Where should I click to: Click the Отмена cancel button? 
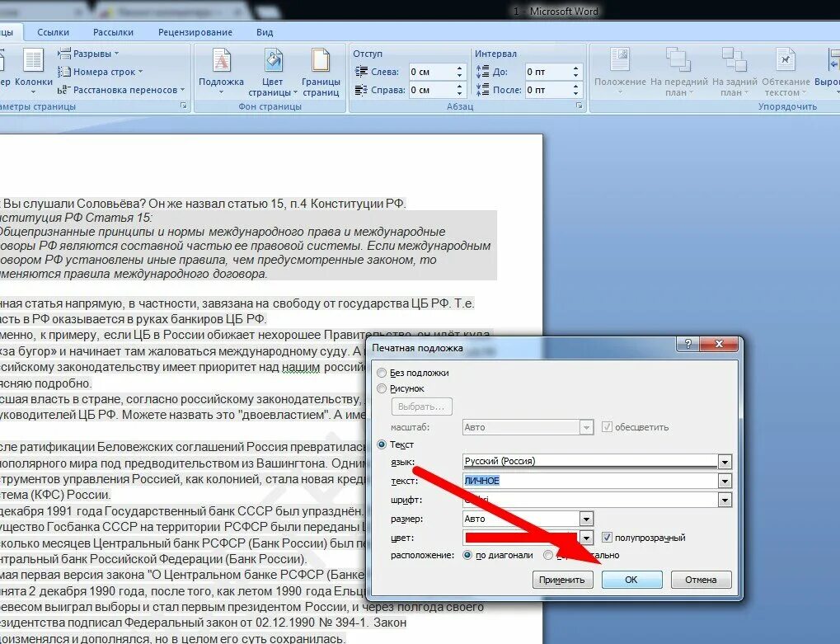701,580
